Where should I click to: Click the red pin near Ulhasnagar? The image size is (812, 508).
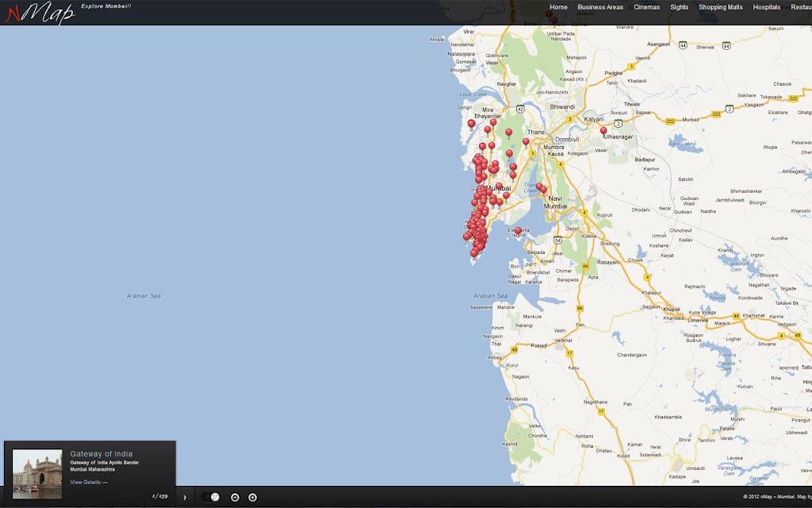coord(603,132)
